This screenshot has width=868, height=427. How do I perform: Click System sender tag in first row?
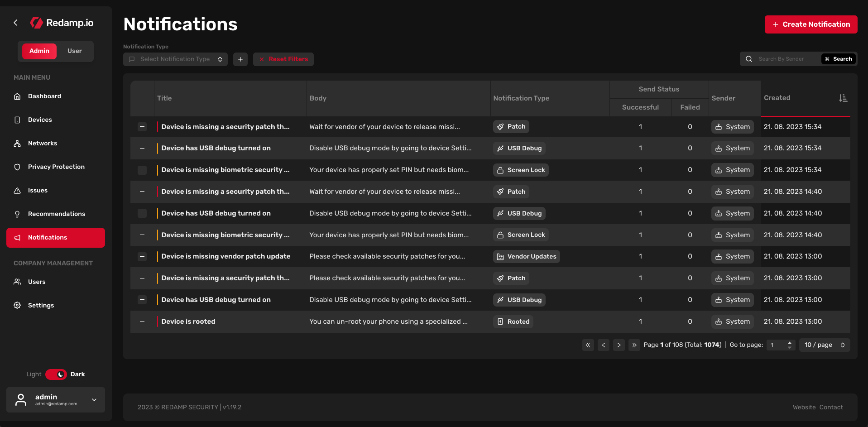(x=733, y=127)
